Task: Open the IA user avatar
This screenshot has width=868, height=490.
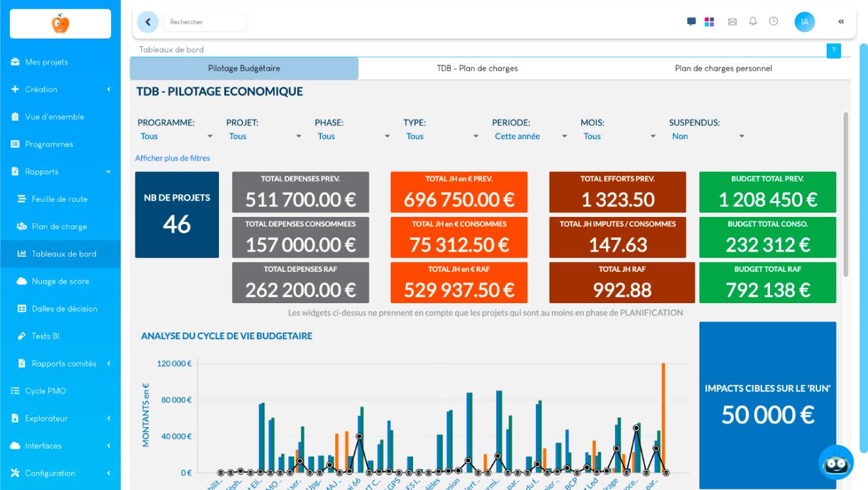Action: (805, 22)
